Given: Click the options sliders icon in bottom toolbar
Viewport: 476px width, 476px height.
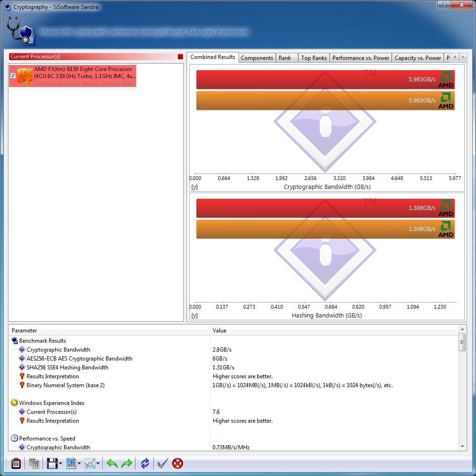Looking at the screenshot, I should tap(16, 463).
